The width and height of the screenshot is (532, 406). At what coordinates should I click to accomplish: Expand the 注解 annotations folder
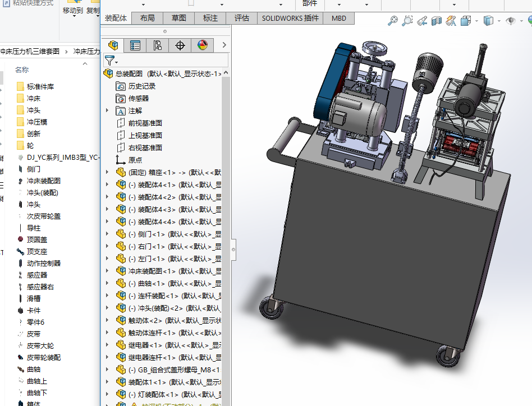click(107, 110)
